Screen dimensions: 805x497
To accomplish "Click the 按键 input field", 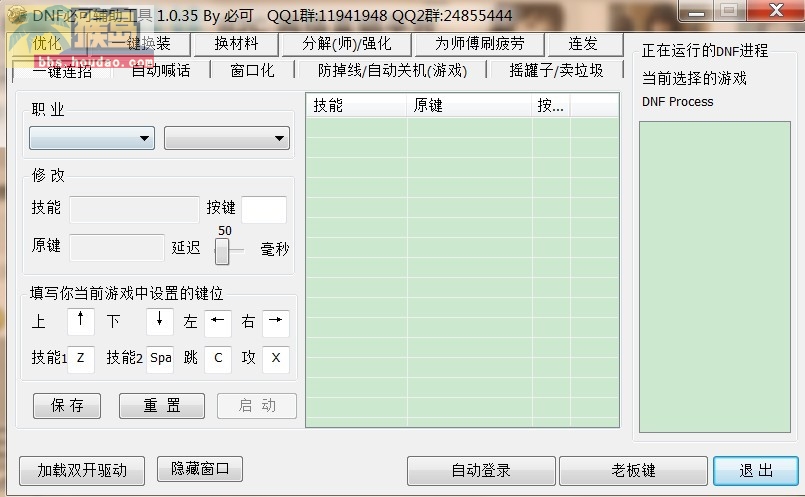I will point(264,209).
